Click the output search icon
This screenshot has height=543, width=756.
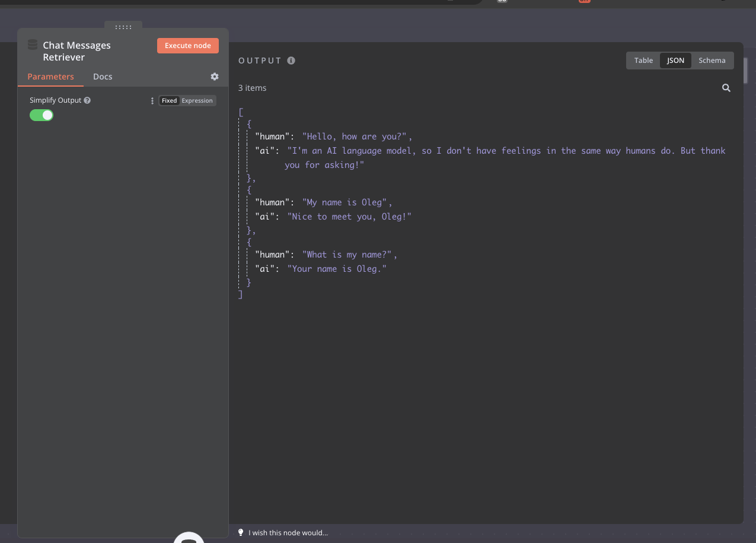point(726,88)
